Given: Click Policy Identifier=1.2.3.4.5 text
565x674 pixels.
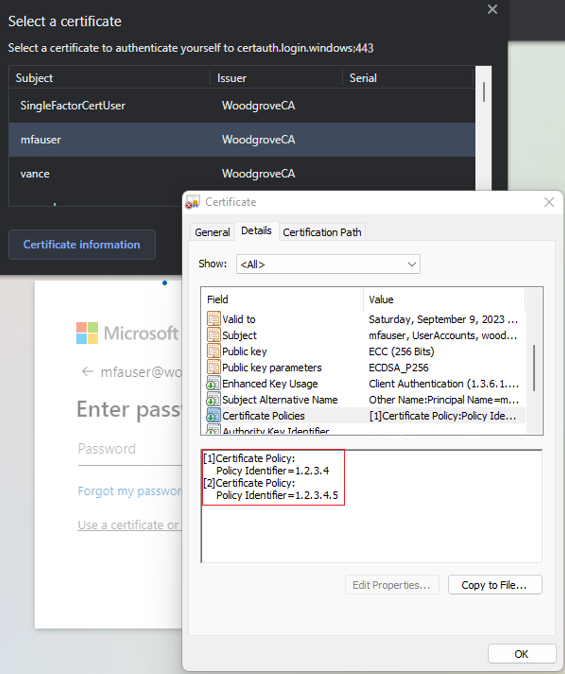Looking at the screenshot, I should (277, 495).
